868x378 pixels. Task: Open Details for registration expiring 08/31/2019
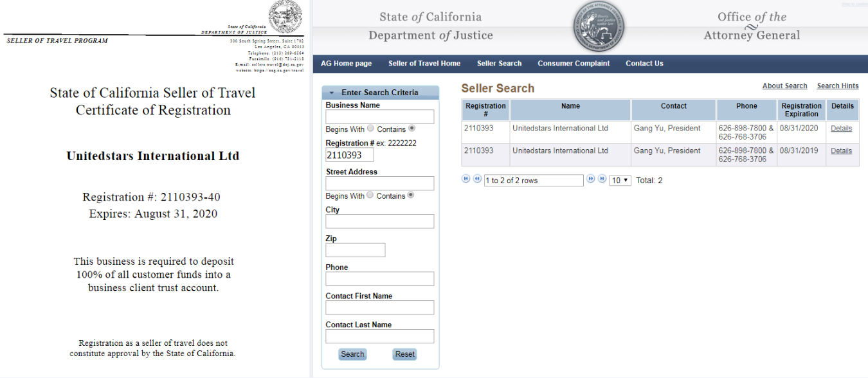841,151
